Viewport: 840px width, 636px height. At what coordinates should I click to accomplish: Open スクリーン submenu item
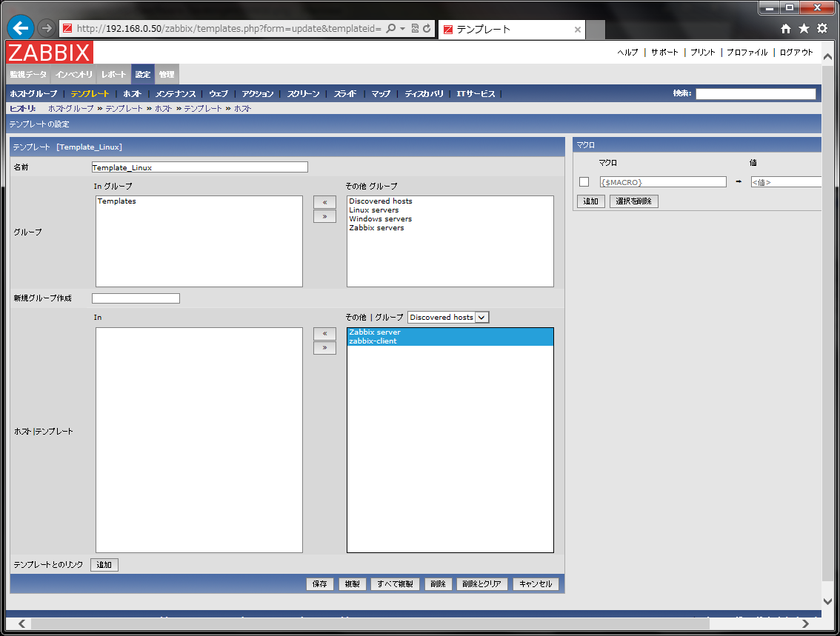[303, 94]
